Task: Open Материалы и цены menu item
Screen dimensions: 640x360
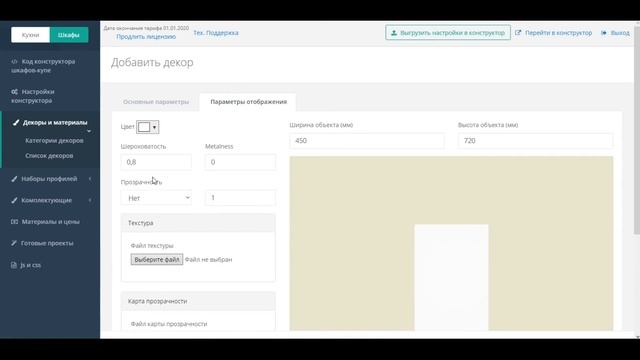Action: (x=50, y=222)
